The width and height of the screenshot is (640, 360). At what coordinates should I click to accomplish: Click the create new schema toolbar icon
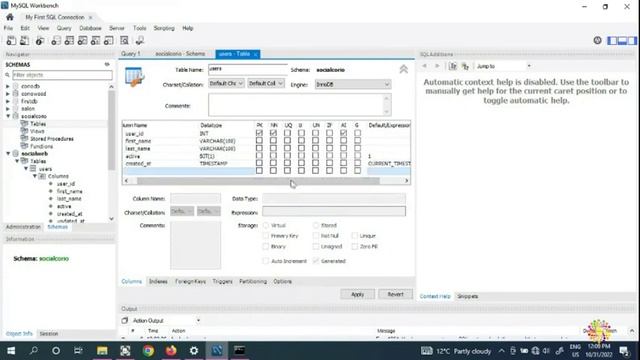point(56,40)
